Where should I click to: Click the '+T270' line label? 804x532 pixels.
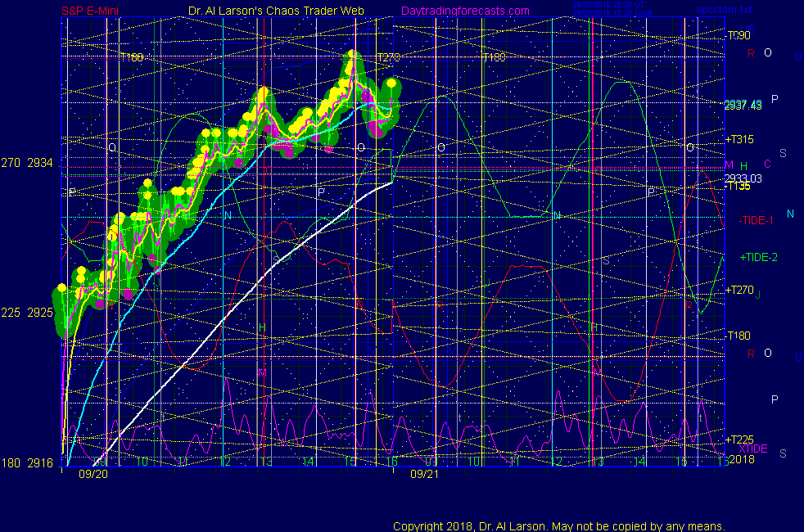pos(739,290)
